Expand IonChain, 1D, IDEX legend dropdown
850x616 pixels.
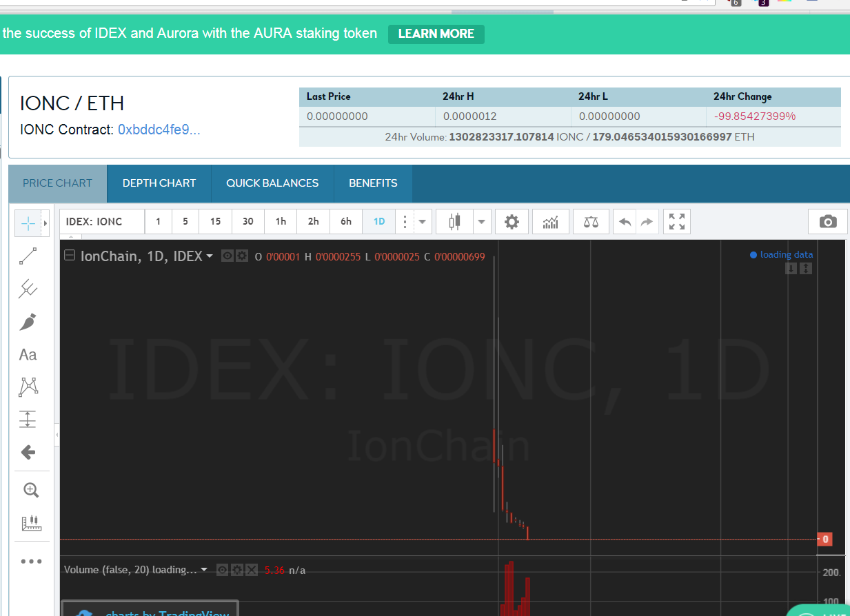pos(210,256)
